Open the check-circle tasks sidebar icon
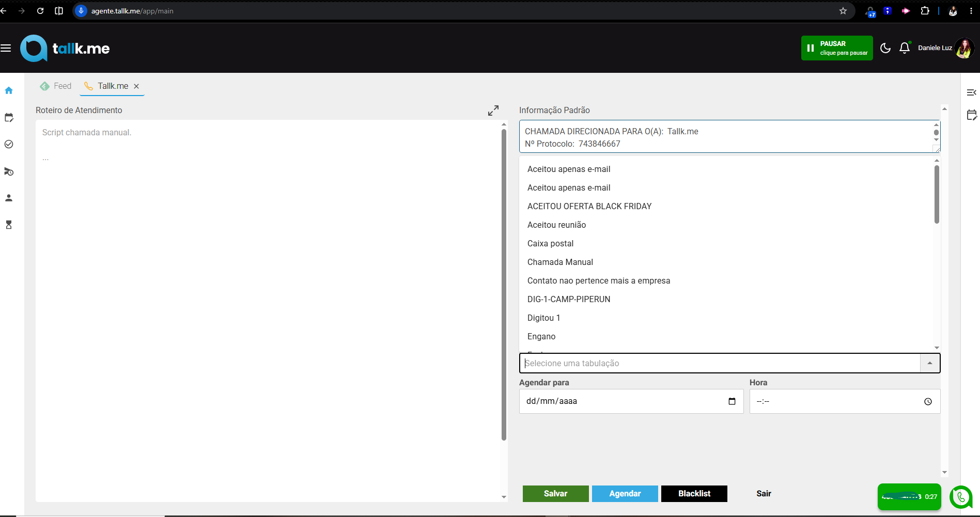Viewport: 980px width, 517px height. pyautogui.click(x=9, y=144)
